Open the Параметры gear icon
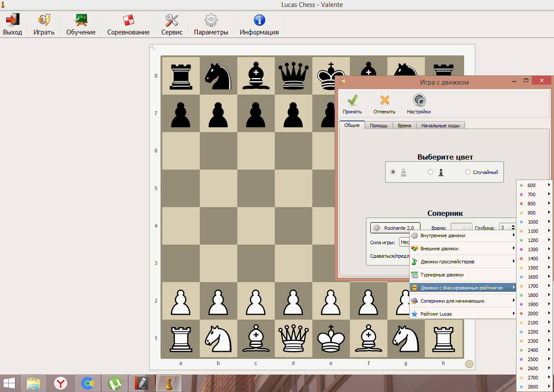 (x=211, y=20)
